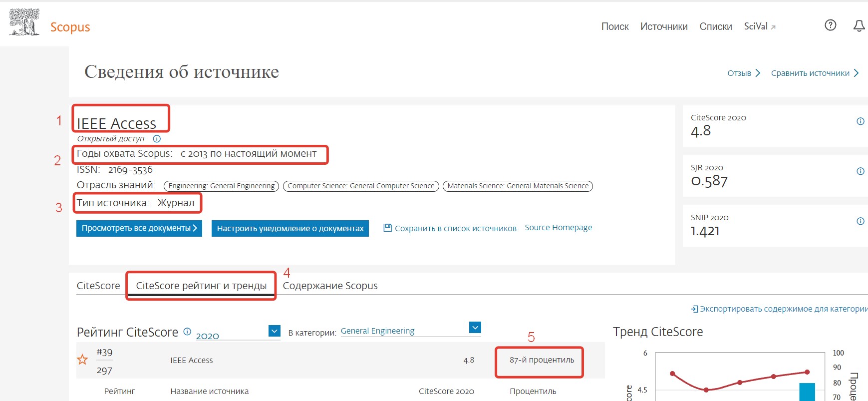868x401 pixels.
Task: Click Сохранить в список источников link
Action: click(x=456, y=228)
